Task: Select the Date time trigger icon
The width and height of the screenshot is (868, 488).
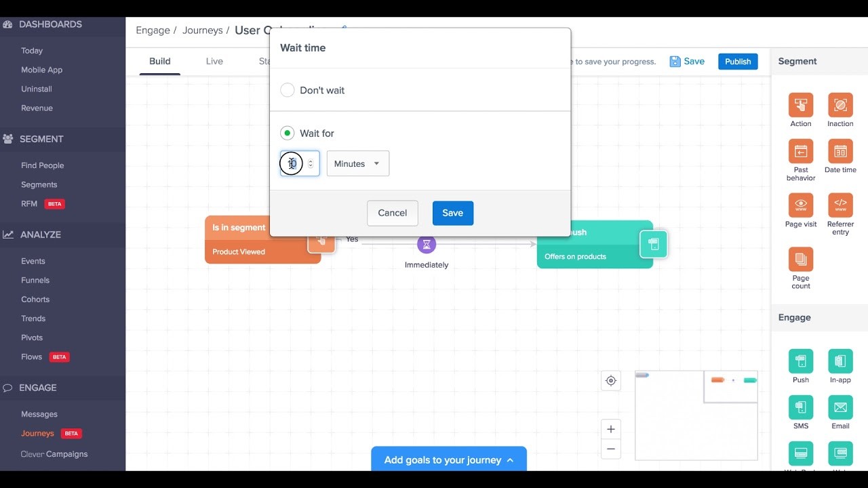Action: [840, 152]
